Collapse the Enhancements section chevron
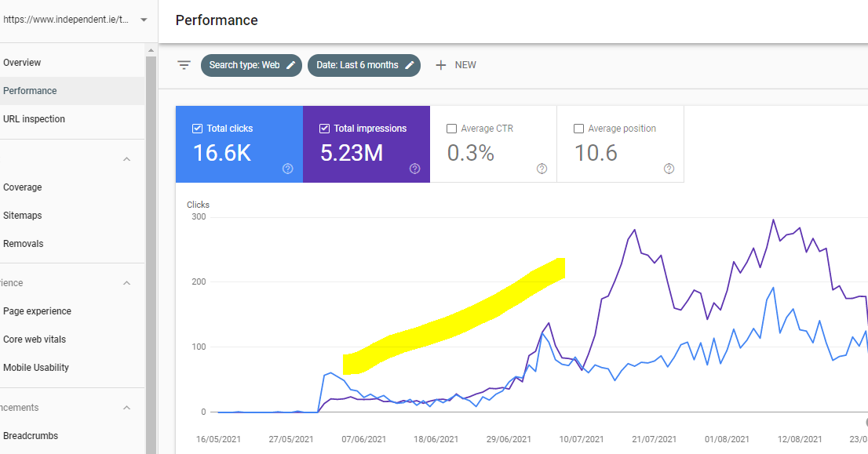868x454 pixels. click(126, 407)
